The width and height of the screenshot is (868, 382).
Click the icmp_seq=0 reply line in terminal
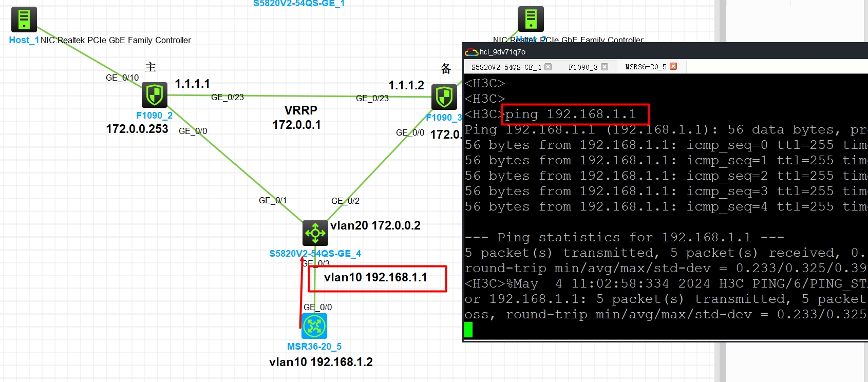(666, 145)
